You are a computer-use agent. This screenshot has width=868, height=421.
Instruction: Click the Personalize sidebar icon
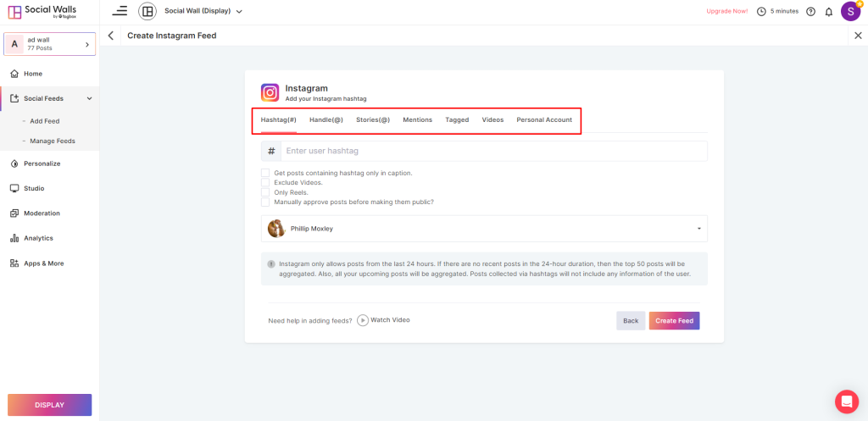pos(15,163)
